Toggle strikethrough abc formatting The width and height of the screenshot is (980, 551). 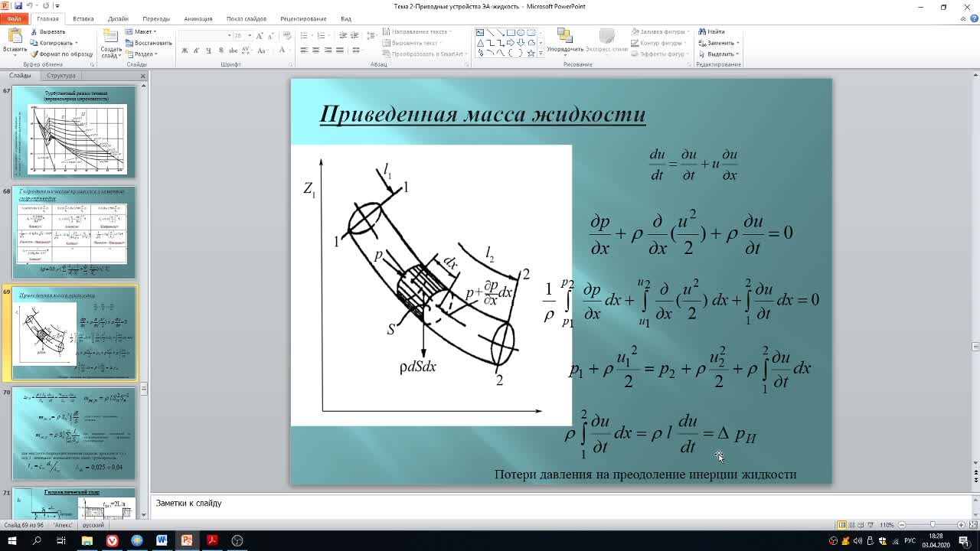pyautogui.click(x=233, y=50)
